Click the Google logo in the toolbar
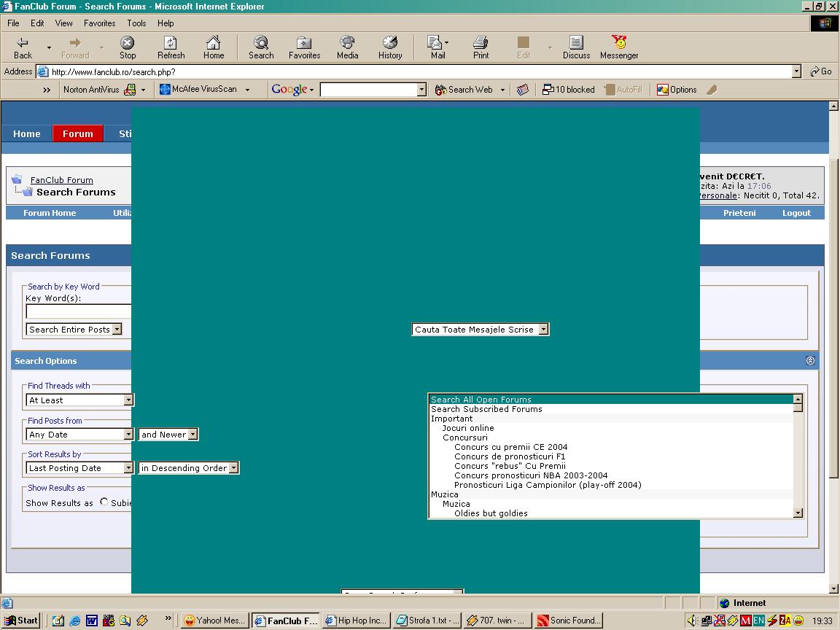 tap(289, 90)
